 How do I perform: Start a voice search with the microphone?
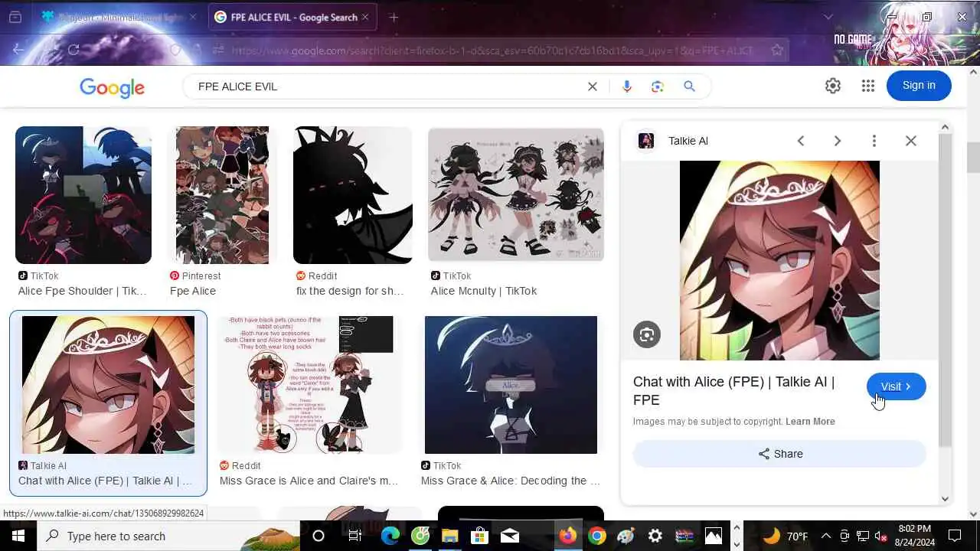[x=626, y=86]
